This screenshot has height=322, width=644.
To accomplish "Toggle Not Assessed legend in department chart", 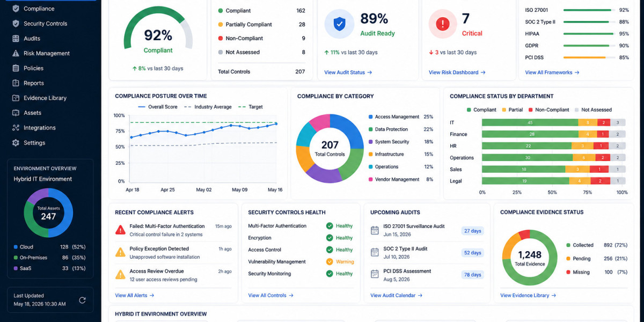I will click(x=593, y=109).
